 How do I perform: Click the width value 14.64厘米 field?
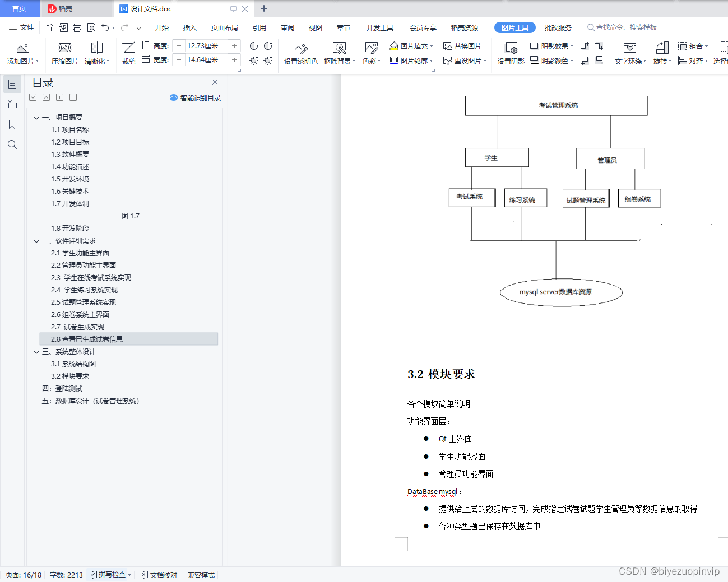click(x=206, y=60)
